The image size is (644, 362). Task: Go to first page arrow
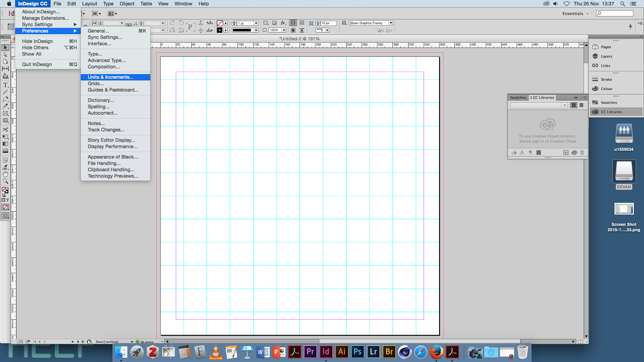pos(35,342)
